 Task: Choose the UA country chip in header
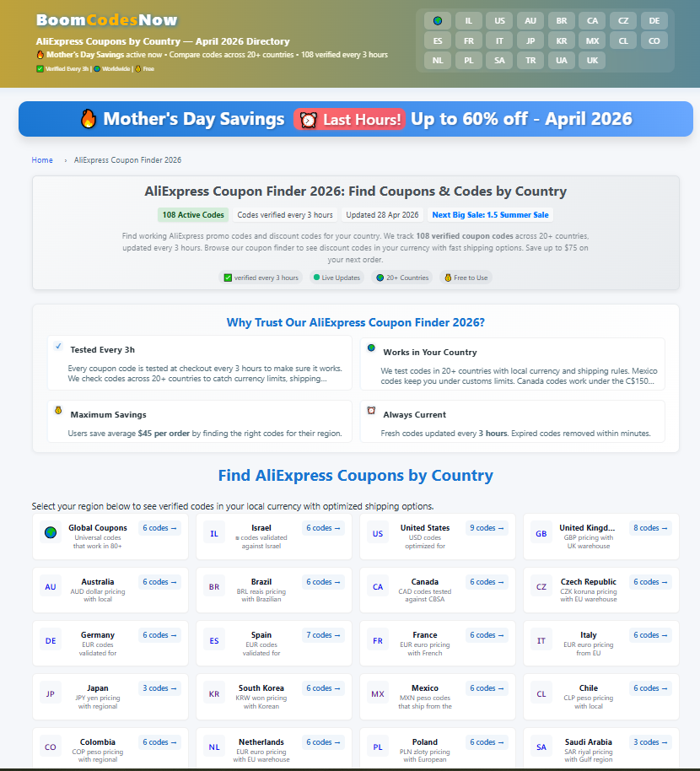562,61
